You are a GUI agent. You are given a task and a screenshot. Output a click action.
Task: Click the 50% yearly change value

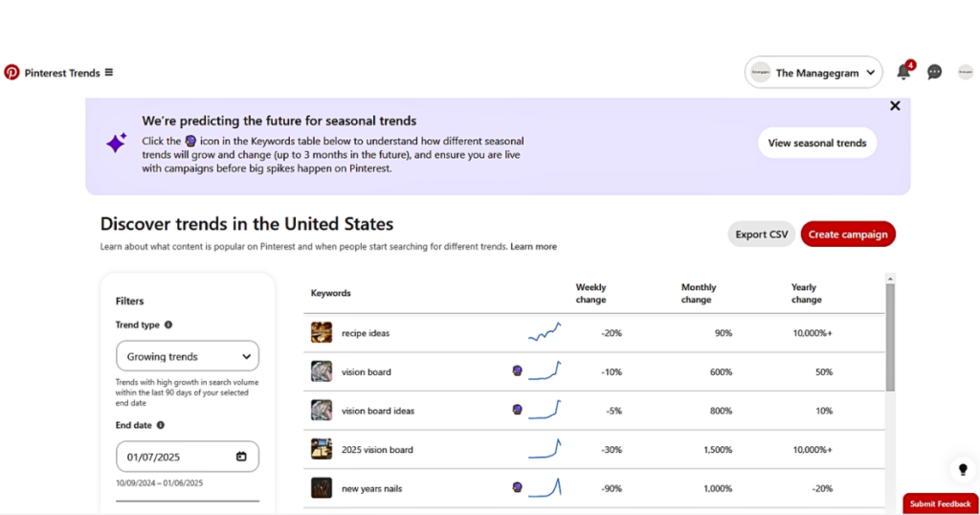click(824, 371)
